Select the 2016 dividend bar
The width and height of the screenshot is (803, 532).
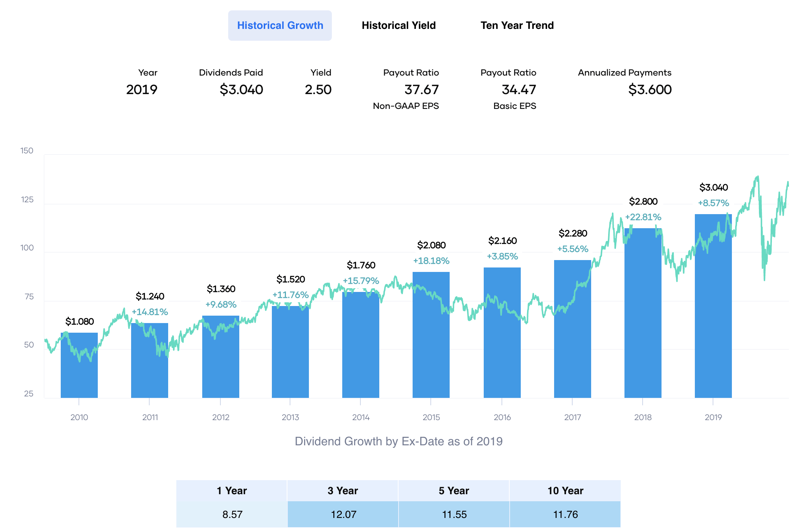click(x=502, y=333)
